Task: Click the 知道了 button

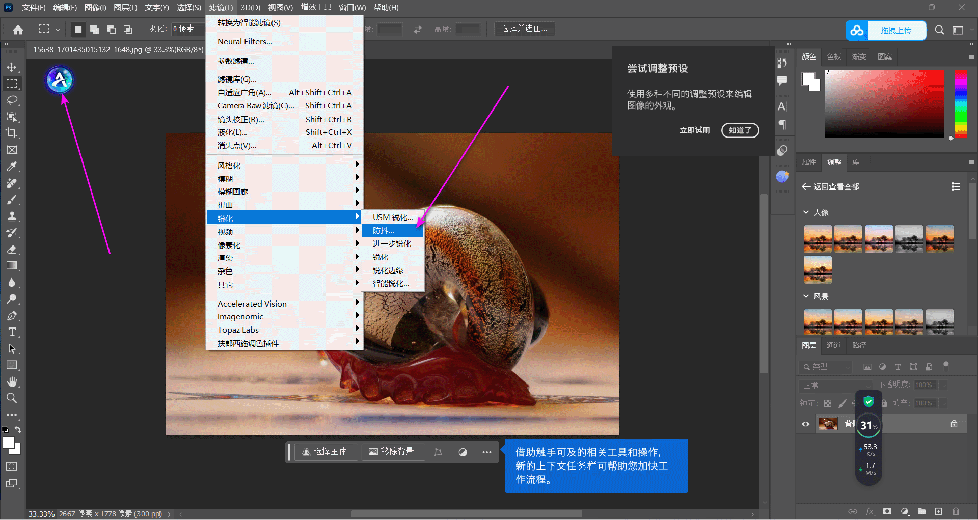Action: (x=740, y=130)
